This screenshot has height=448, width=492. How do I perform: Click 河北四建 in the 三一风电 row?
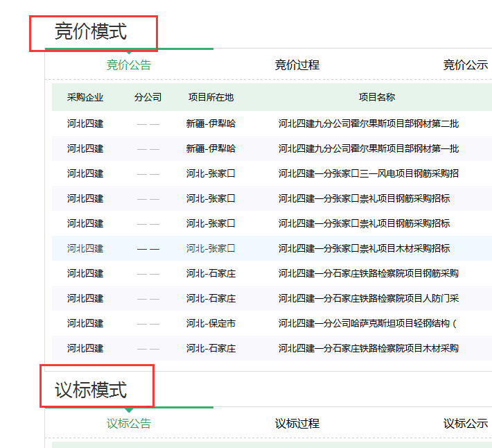tap(85, 173)
